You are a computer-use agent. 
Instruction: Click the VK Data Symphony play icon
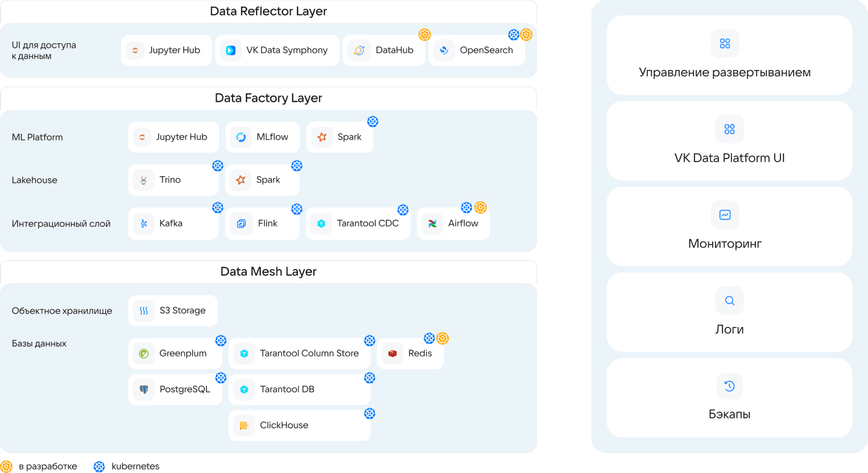tap(230, 51)
